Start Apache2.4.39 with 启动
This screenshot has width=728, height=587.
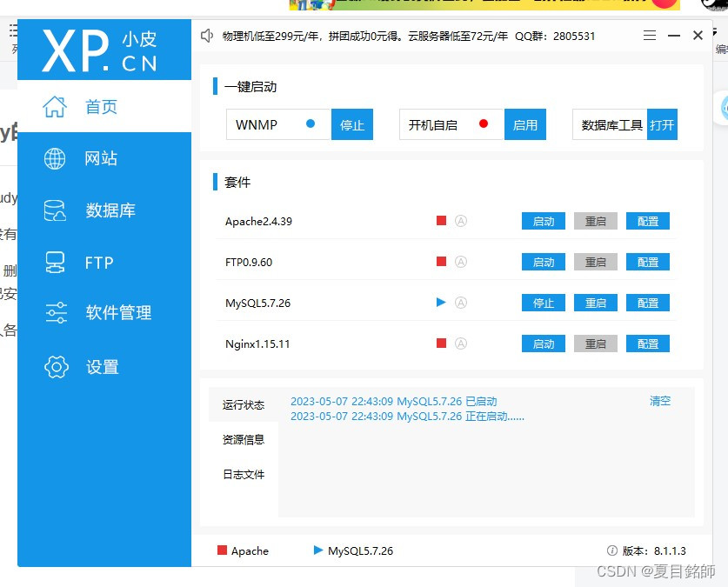coord(544,221)
